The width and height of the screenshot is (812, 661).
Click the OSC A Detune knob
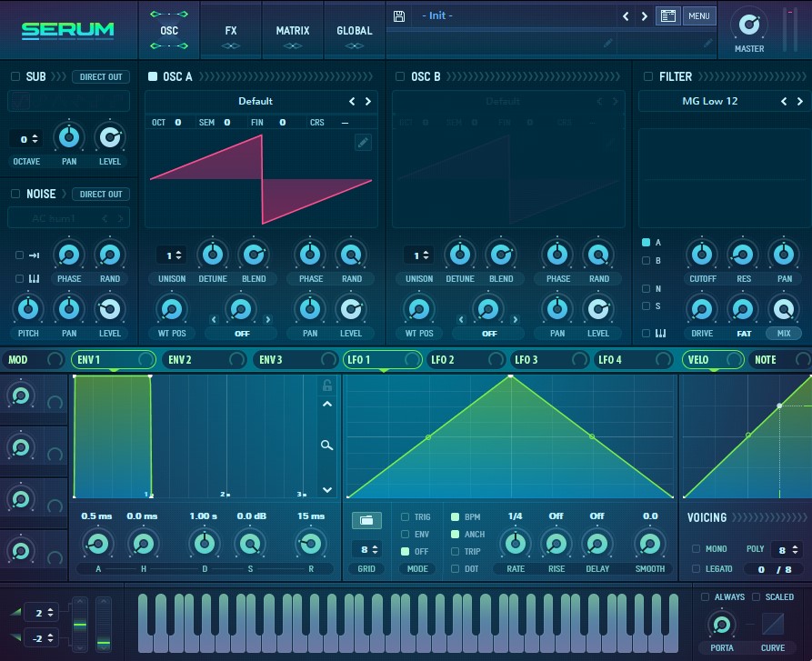213,255
